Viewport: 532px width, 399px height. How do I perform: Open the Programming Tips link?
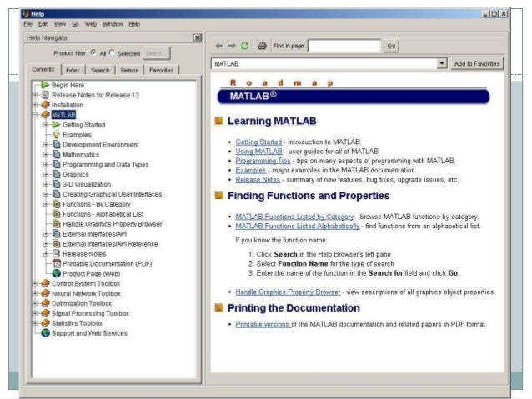263,161
